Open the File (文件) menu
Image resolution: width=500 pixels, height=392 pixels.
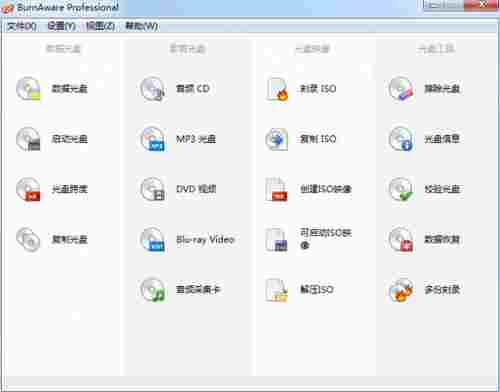pyautogui.click(x=22, y=26)
